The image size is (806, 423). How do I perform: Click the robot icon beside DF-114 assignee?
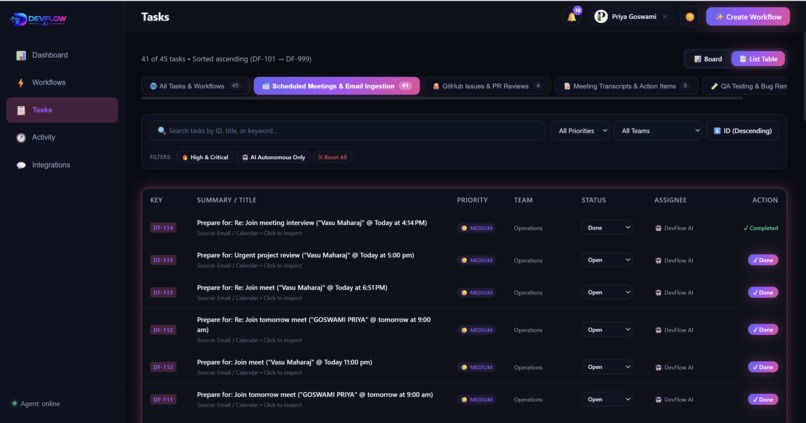[658, 228]
